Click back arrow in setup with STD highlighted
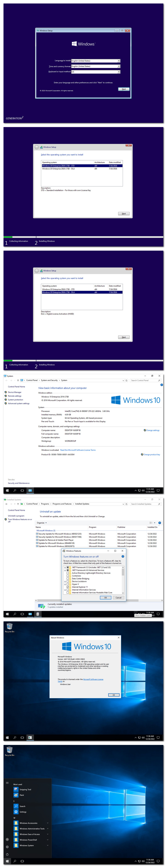This screenshot has width=167, height=868. coord(37,147)
